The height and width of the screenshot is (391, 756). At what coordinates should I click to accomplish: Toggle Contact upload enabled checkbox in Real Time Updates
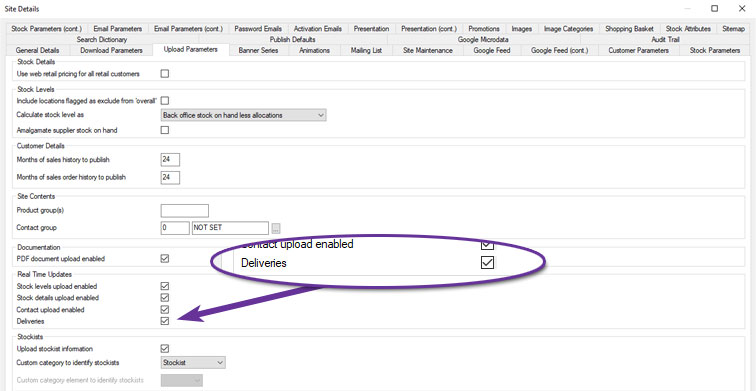point(165,310)
